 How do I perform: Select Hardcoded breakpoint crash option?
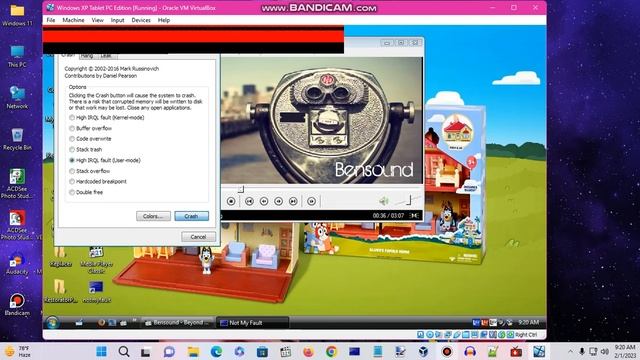[x=98, y=181]
